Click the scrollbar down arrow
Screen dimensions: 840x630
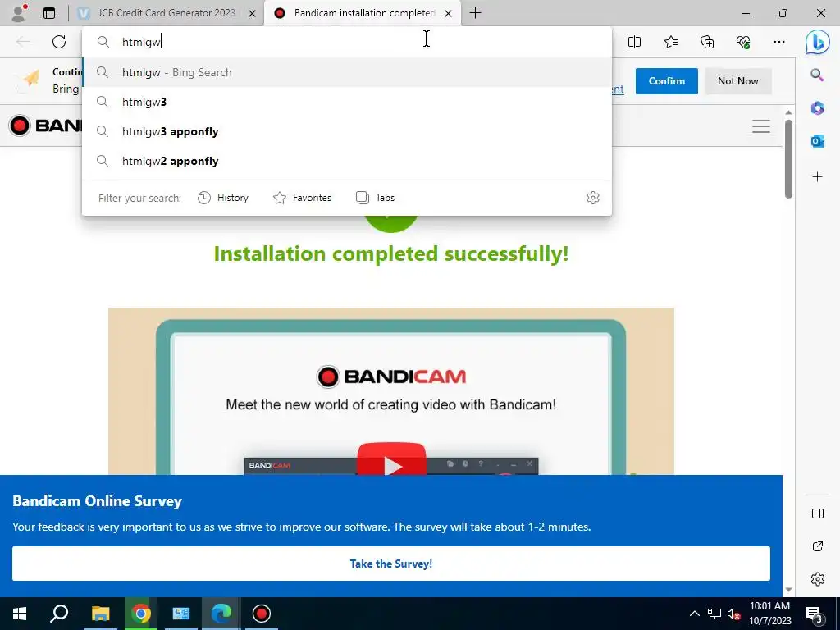[x=788, y=590]
